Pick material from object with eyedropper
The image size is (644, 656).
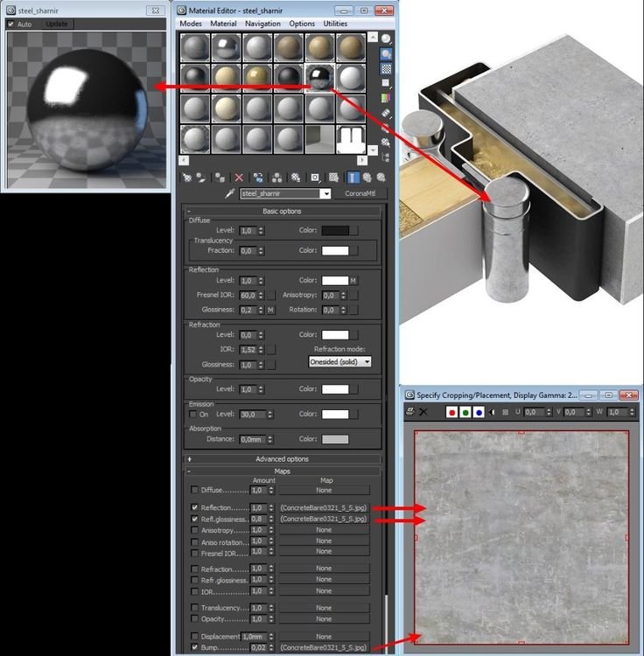point(229,193)
